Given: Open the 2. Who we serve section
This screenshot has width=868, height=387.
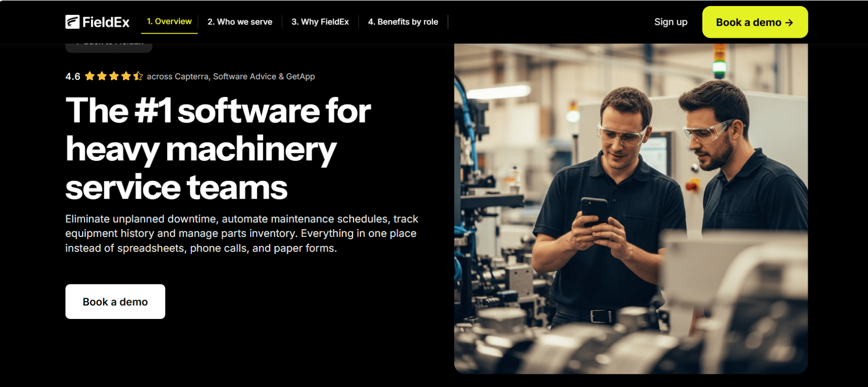Looking at the screenshot, I should (x=240, y=22).
